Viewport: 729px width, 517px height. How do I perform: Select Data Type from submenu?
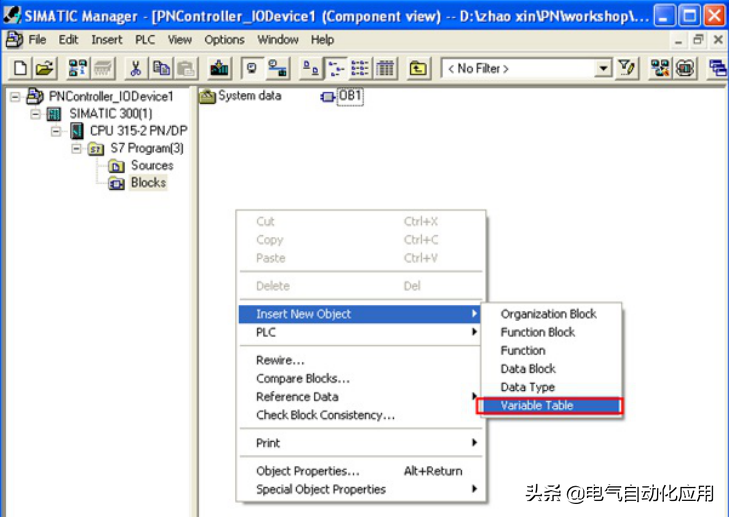(551, 387)
